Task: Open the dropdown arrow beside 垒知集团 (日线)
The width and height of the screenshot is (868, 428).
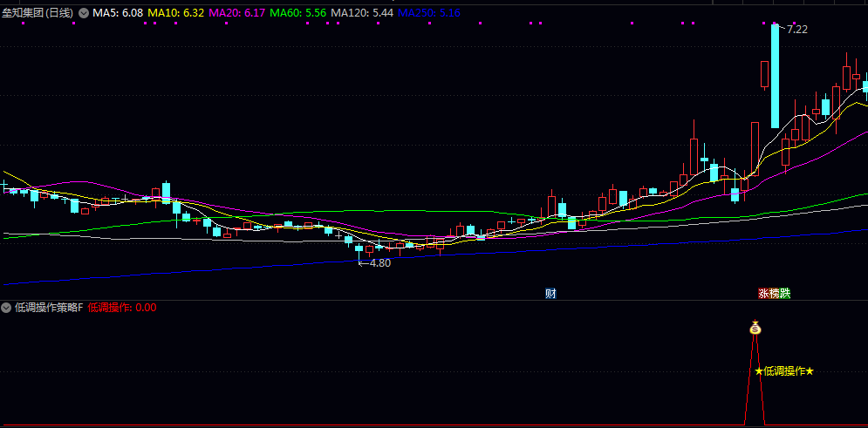Action: (x=84, y=13)
